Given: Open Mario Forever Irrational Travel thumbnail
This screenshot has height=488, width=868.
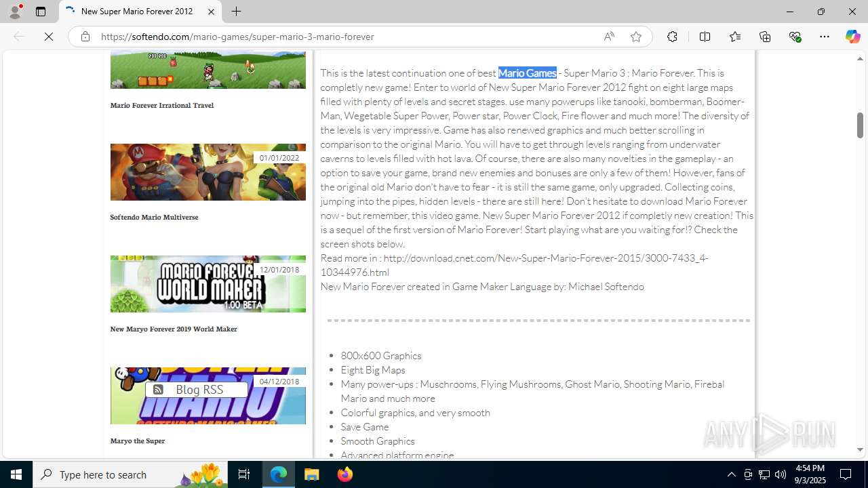Looking at the screenshot, I should (x=208, y=69).
